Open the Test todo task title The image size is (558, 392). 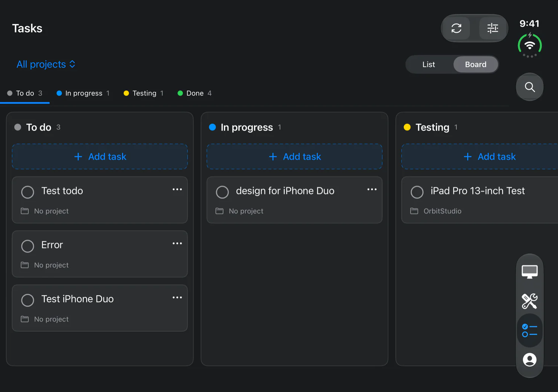pos(62,191)
